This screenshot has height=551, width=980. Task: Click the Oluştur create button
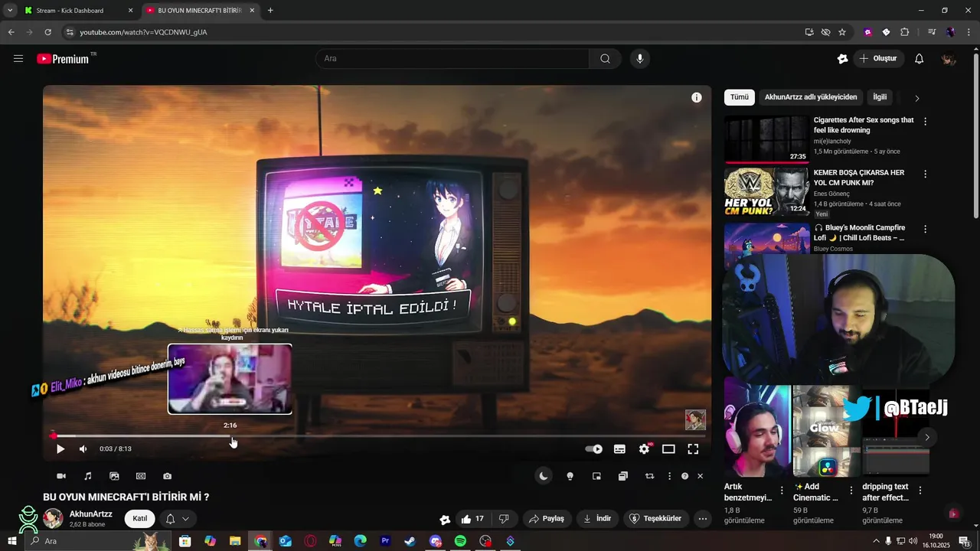pyautogui.click(x=878, y=59)
